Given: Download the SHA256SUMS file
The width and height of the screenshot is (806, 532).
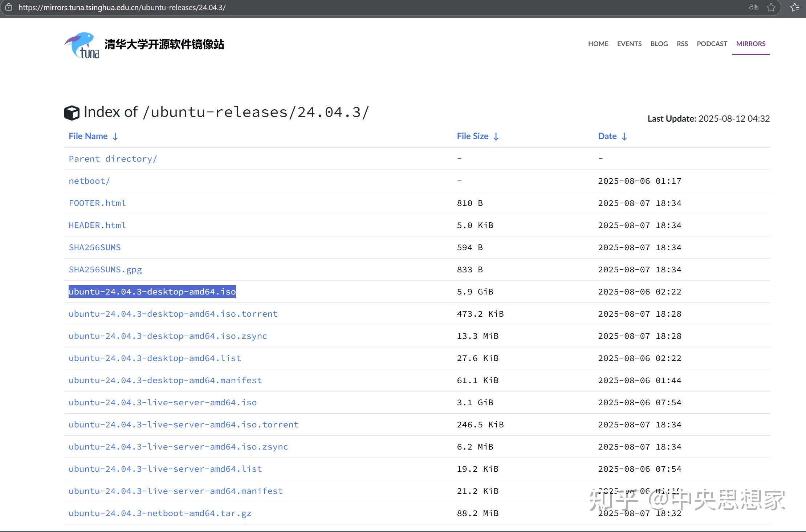Looking at the screenshot, I should click(95, 247).
